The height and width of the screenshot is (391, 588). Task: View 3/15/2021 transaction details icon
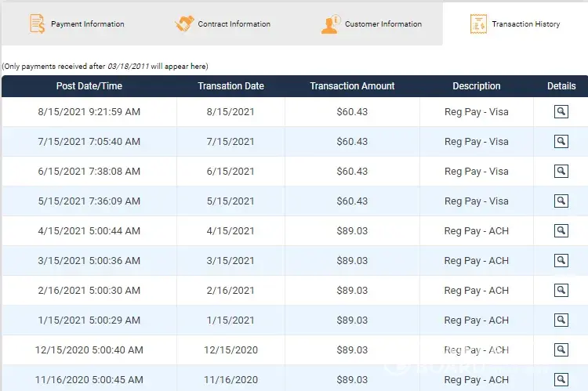coord(561,261)
